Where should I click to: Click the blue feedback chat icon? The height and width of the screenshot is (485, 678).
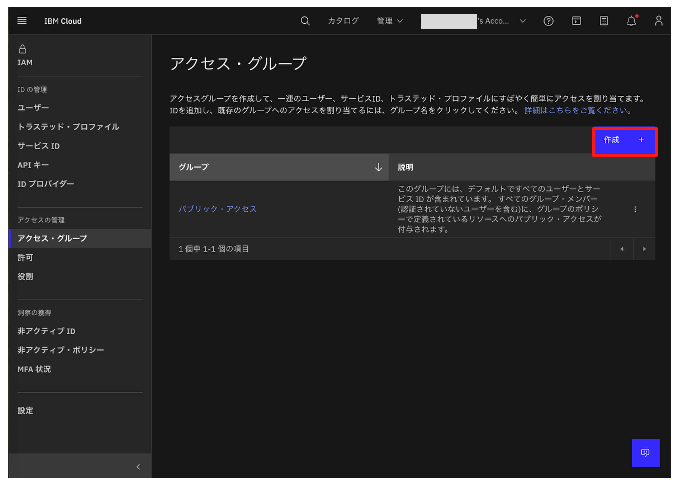coord(645,453)
